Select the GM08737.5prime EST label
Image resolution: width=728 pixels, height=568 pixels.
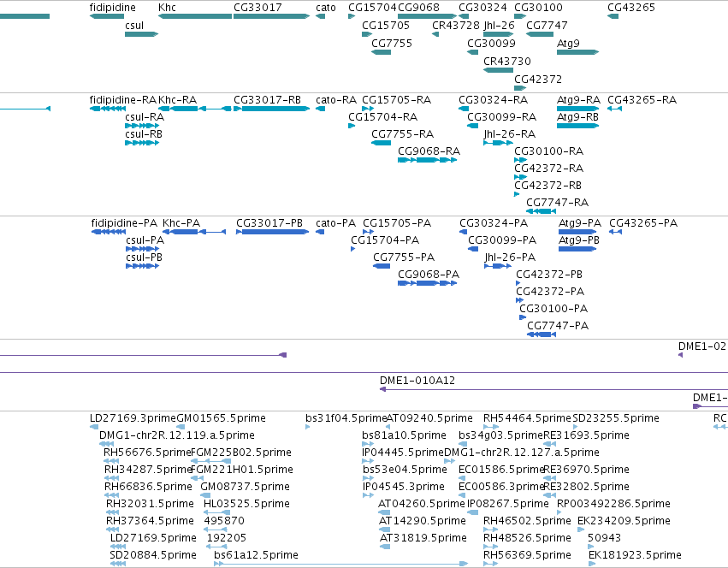coord(246,487)
